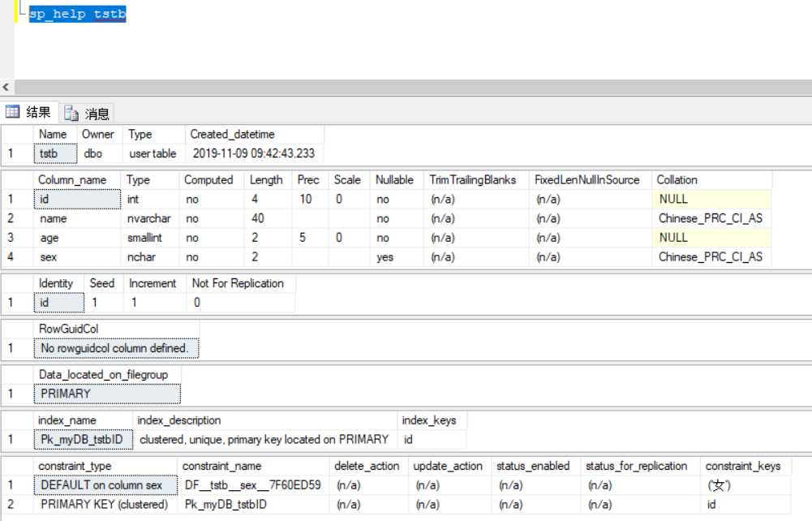Select the DF__tstb__sex__7F60ED59 constraint name
The width and height of the screenshot is (812, 521).
coord(254,485)
